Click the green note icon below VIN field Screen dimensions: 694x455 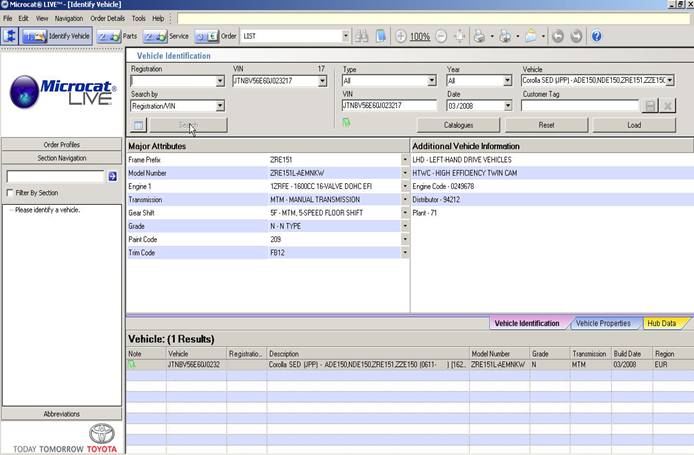click(x=346, y=123)
